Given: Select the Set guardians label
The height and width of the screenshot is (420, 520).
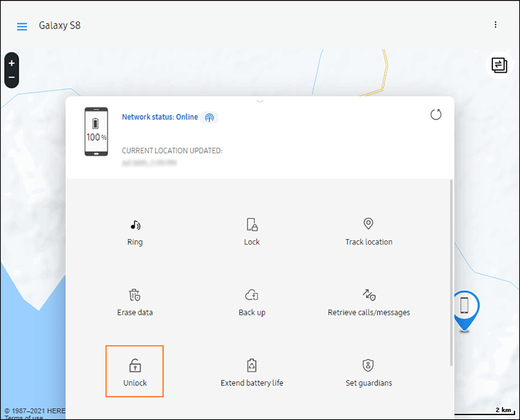Looking at the screenshot, I should (369, 383).
